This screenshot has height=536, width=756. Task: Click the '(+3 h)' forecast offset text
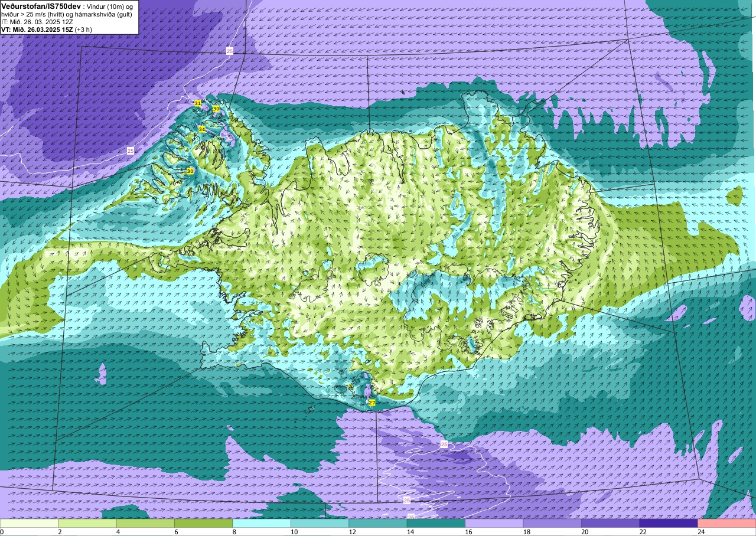tap(84, 30)
